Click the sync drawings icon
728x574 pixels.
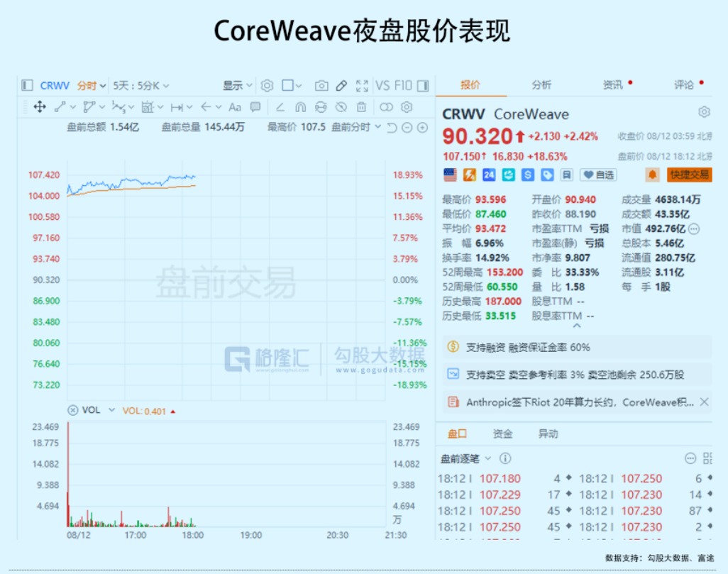(x=321, y=107)
